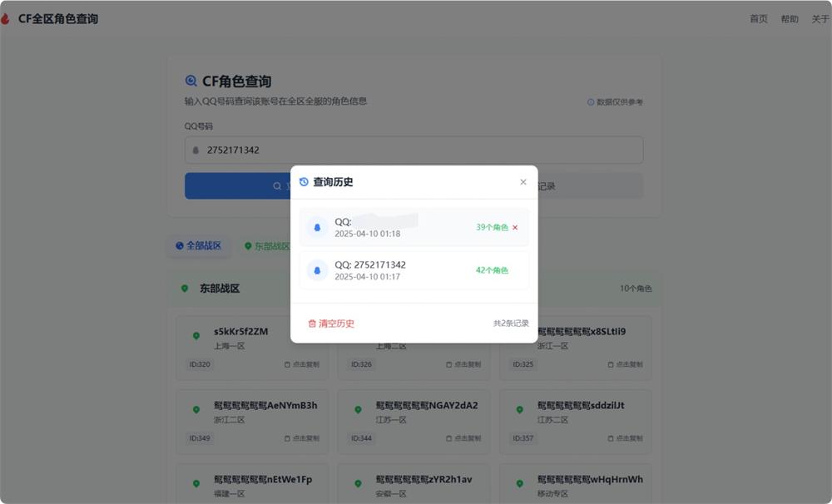The height and width of the screenshot is (504, 832).
Task: Click the role name ending nEtWe1Fp
Action: tap(263, 479)
